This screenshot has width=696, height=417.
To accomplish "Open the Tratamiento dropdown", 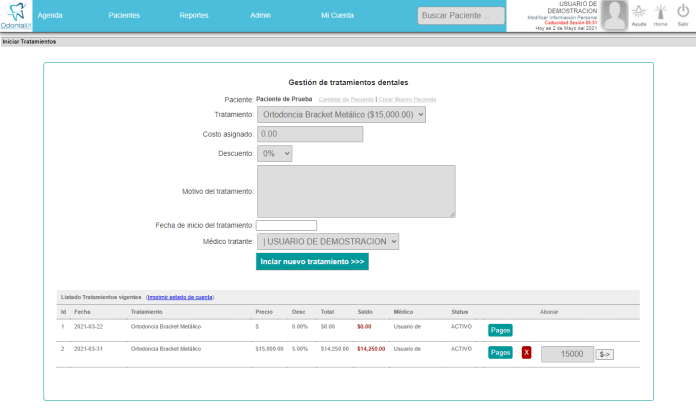I will pos(341,115).
